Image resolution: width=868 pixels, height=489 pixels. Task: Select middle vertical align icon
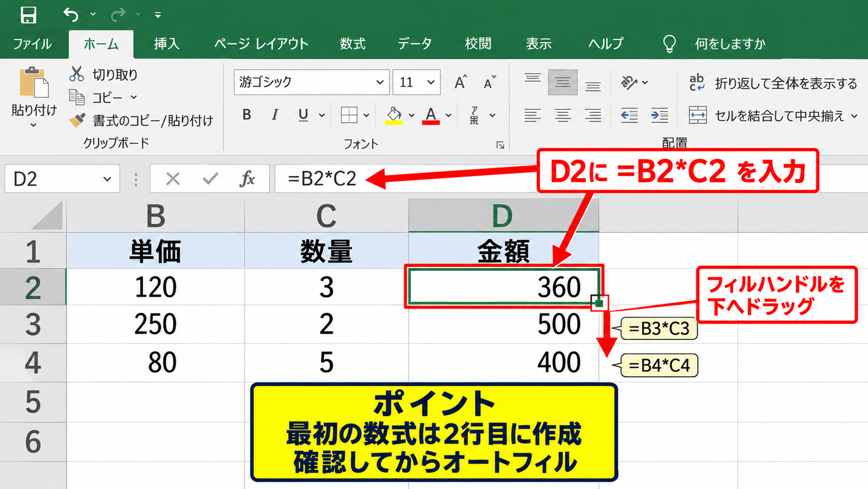[x=563, y=82]
